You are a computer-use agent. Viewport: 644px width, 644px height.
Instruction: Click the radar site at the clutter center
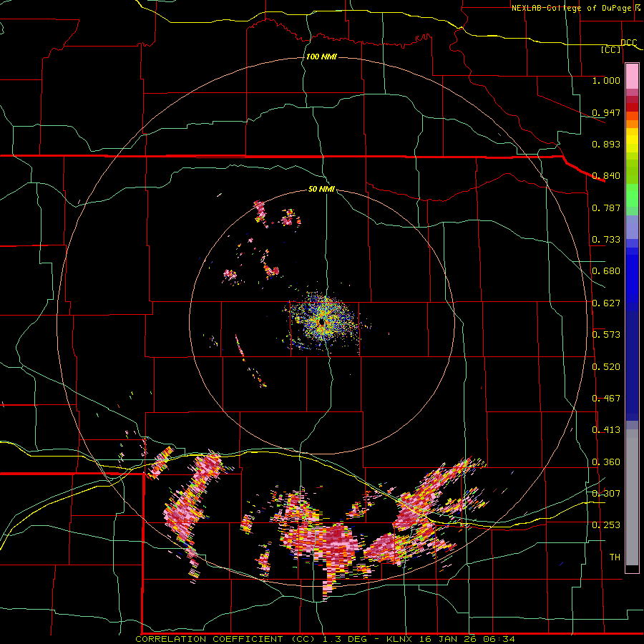[x=322, y=323]
